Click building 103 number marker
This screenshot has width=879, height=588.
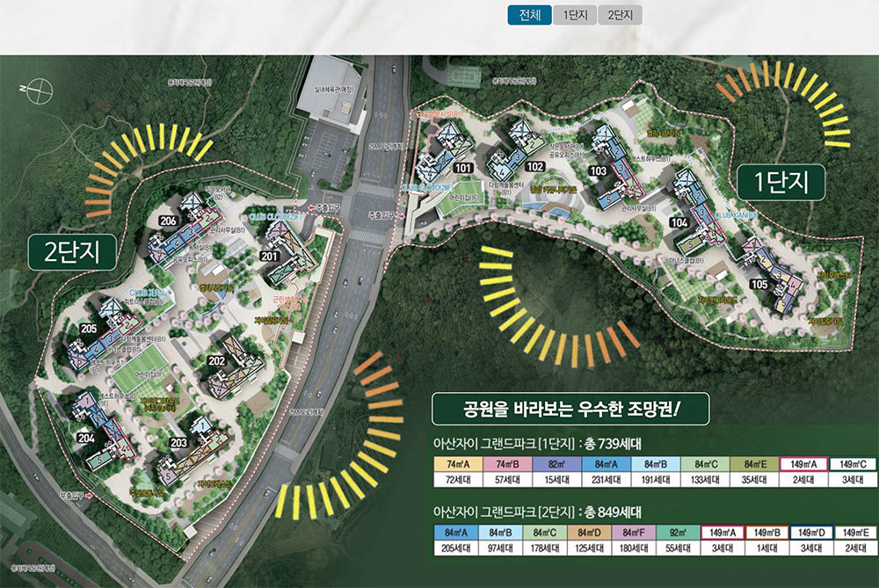599,171
